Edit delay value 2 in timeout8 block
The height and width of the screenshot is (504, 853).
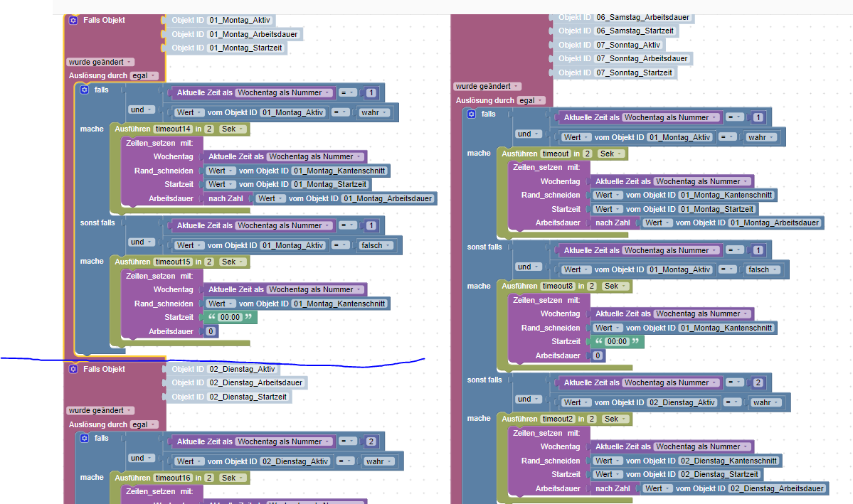click(592, 286)
